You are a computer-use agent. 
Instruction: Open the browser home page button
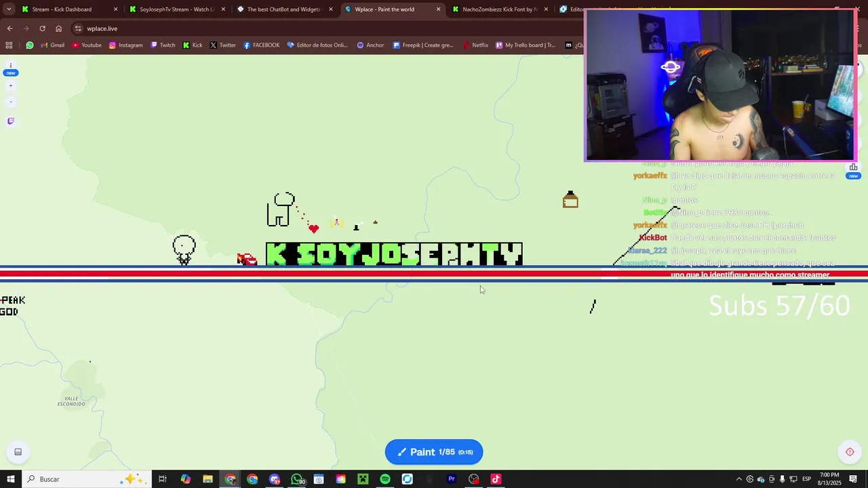pyautogui.click(x=58, y=28)
